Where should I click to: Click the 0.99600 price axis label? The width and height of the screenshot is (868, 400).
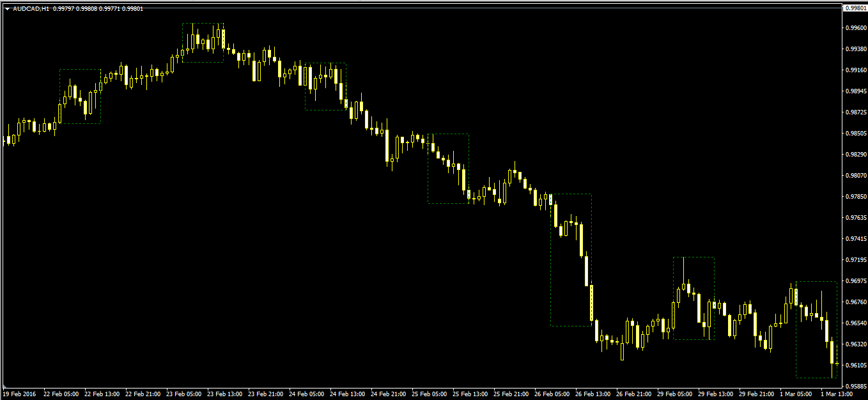pos(857,28)
